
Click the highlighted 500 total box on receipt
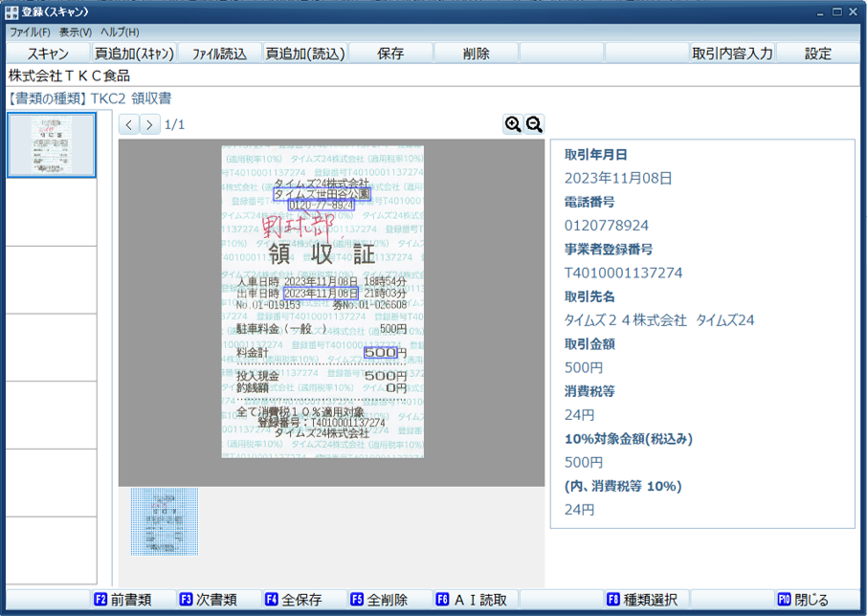click(381, 352)
